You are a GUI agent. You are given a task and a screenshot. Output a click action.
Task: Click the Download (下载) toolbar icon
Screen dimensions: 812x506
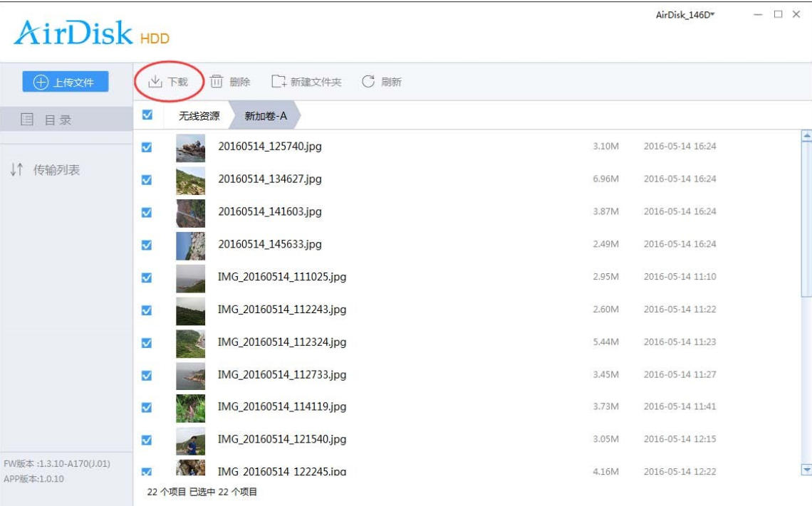155,82
